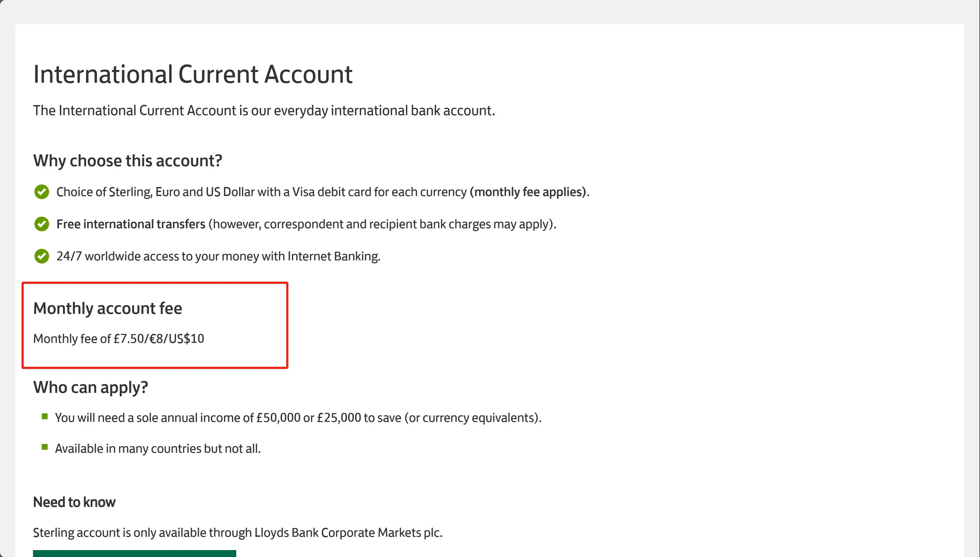Image resolution: width=980 pixels, height=557 pixels.
Task: Click the green bullet beside Available in many countries
Action: 45,447
